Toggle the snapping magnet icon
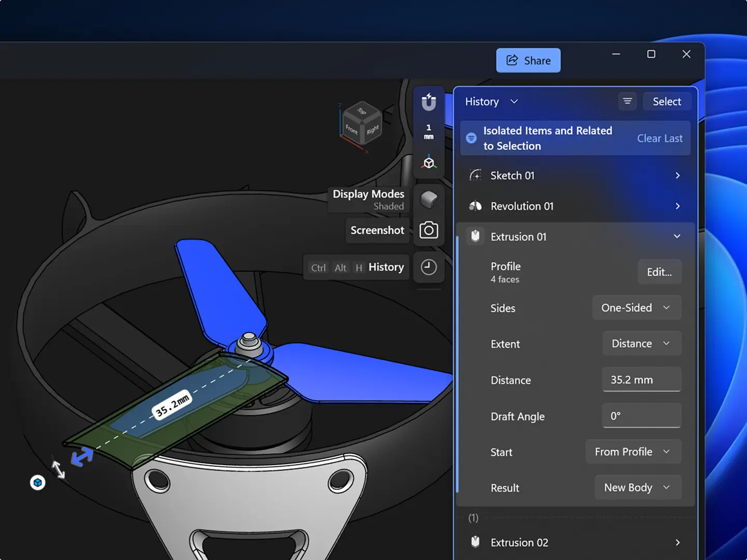The height and width of the screenshot is (560, 747). click(428, 102)
